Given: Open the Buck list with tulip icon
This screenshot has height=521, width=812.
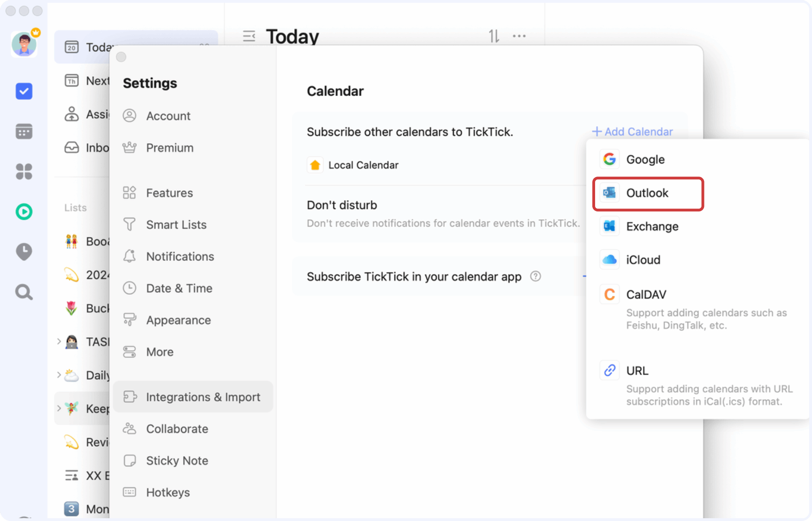Looking at the screenshot, I should click(x=82, y=308).
